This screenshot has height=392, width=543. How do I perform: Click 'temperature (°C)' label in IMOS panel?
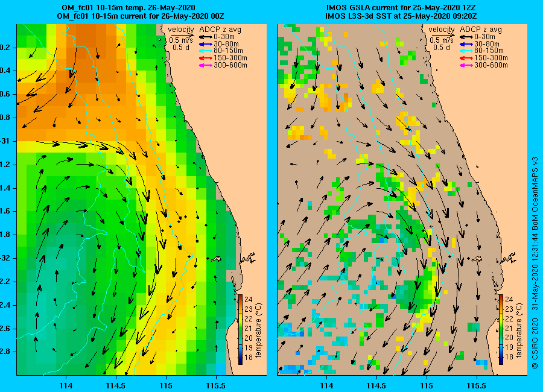[519, 330]
